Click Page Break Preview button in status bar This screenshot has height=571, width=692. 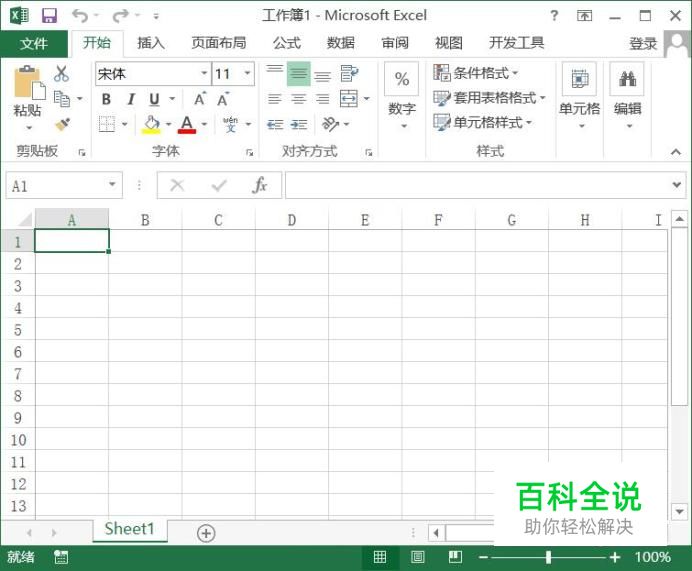[x=455, y=557]
